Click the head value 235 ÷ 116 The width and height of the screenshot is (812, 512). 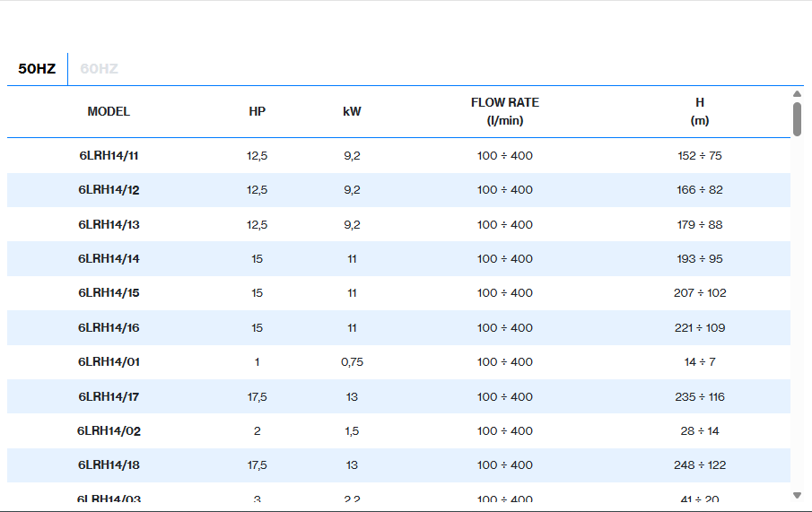click(x=700, y=397)
